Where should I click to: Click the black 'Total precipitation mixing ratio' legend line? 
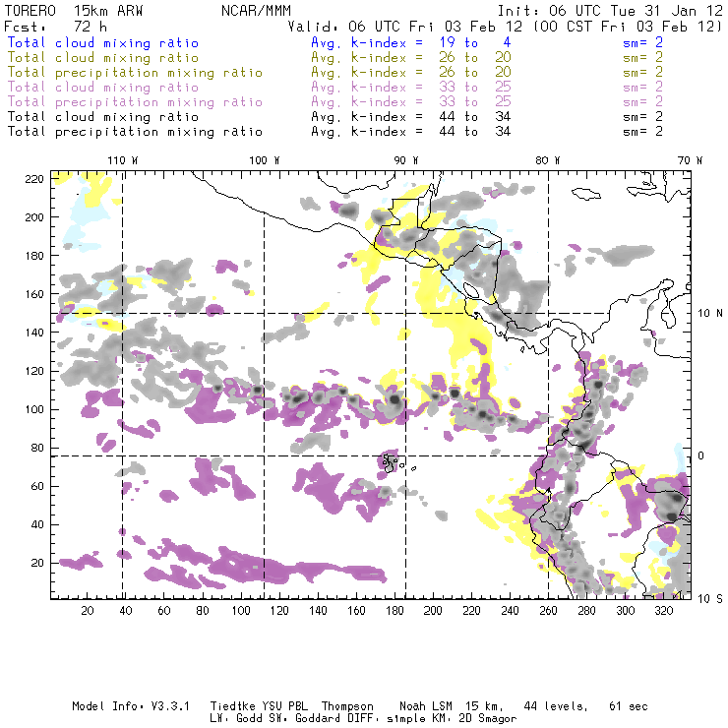tap(135, 132)
